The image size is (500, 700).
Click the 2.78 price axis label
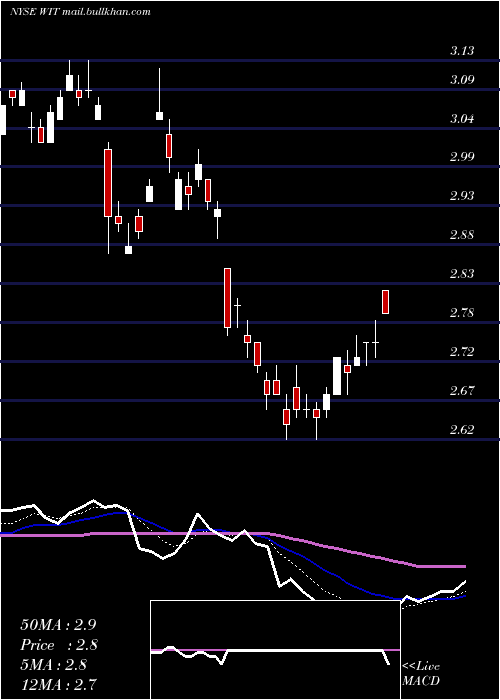[x=462, y=313]
